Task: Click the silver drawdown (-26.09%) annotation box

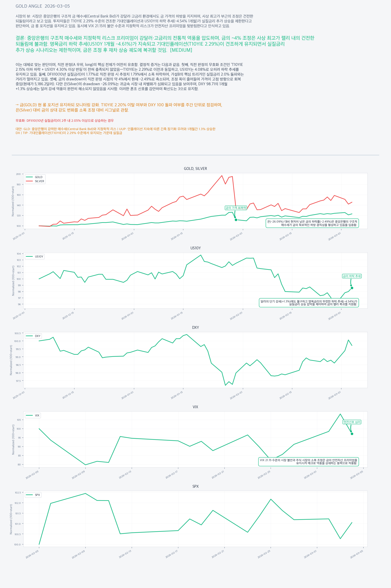Action: point(312,223)
